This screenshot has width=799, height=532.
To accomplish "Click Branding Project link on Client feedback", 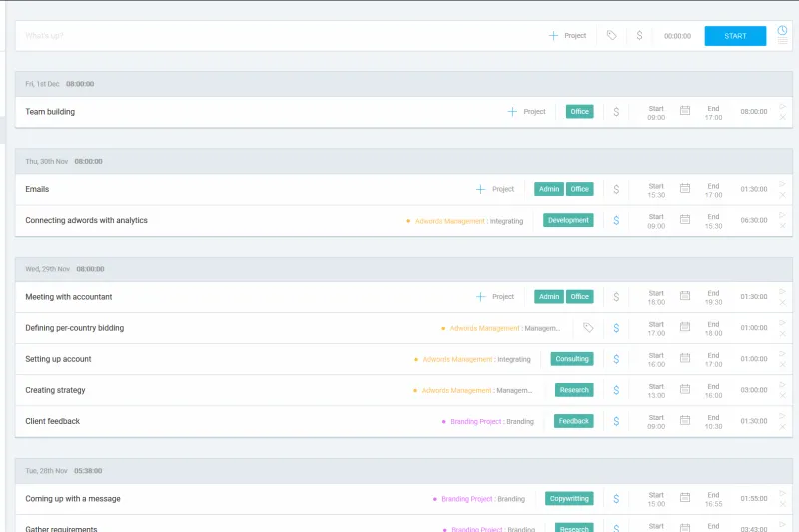I will click(x=475, y=422).
